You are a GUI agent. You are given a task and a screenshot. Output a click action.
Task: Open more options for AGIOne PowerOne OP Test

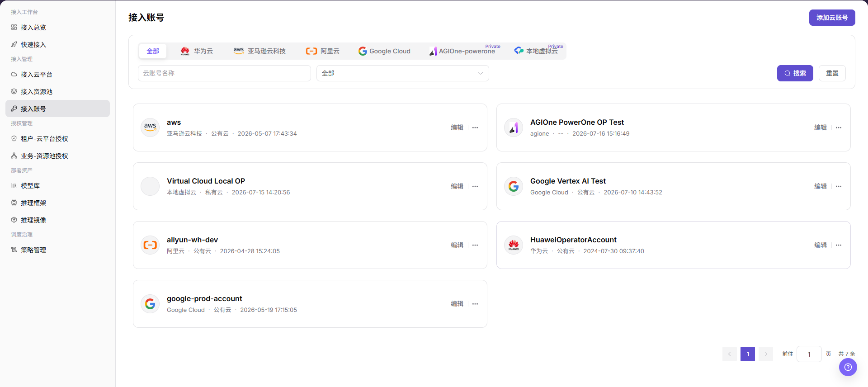839,127
